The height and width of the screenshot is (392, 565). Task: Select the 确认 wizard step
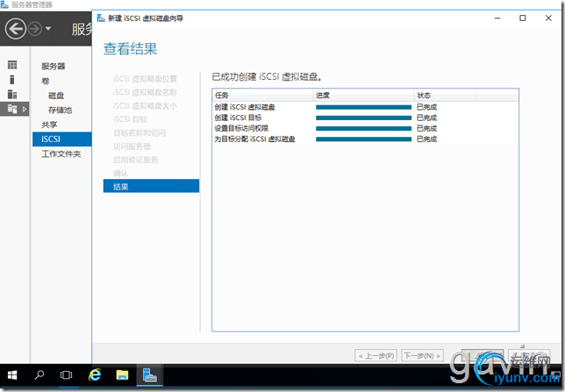tap(121, 174)
